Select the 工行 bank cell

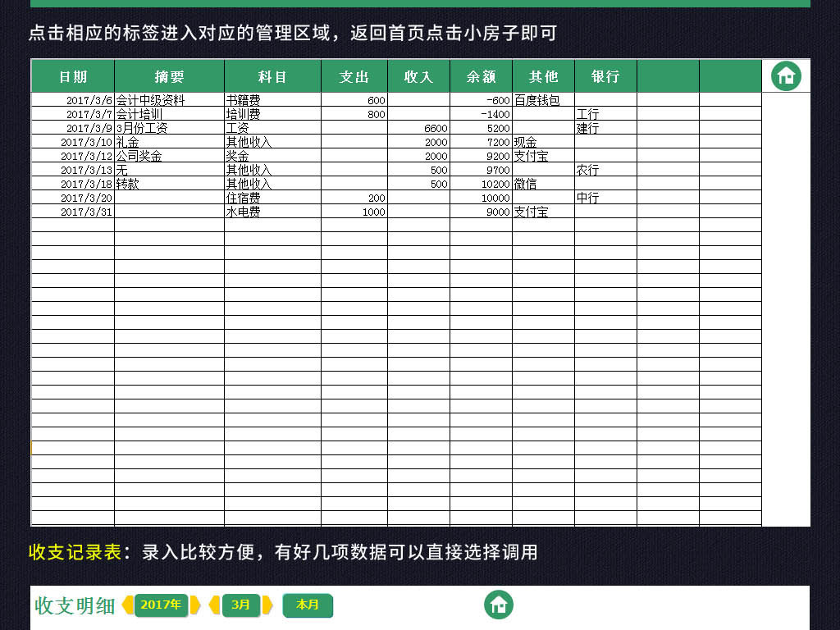pos(605,114)
